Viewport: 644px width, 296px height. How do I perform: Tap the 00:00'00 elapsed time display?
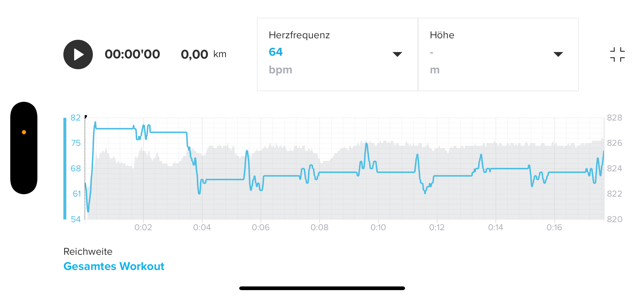(132, 54)
